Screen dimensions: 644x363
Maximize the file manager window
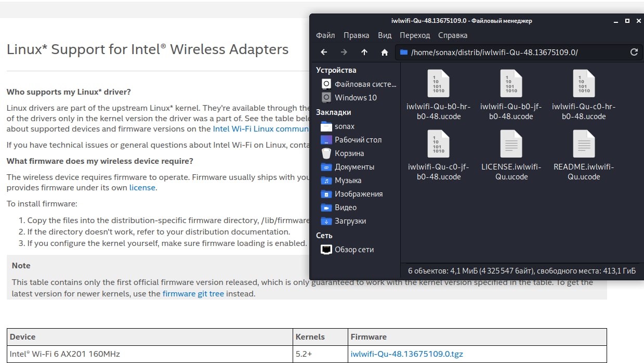pos(627,21)
